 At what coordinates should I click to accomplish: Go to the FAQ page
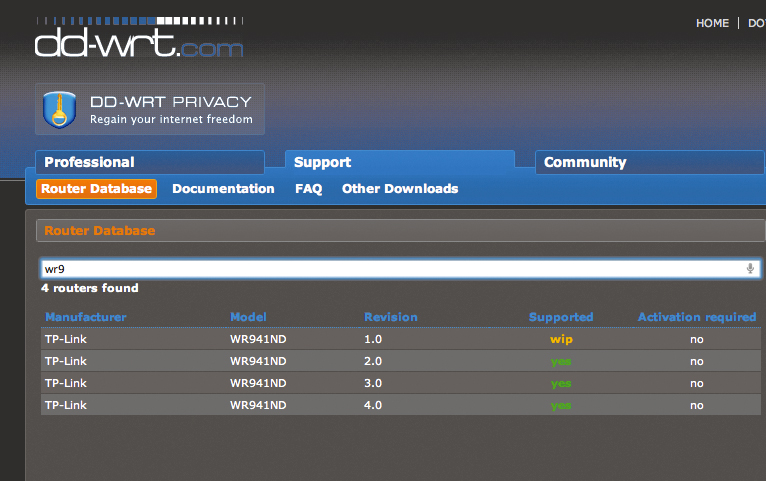tap(308, 189)
